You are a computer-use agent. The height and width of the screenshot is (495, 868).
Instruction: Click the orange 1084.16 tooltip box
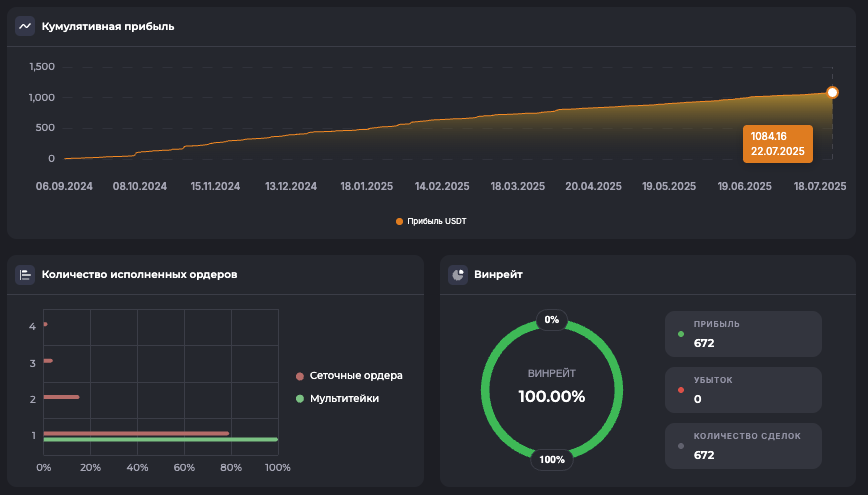click(777, 143)
